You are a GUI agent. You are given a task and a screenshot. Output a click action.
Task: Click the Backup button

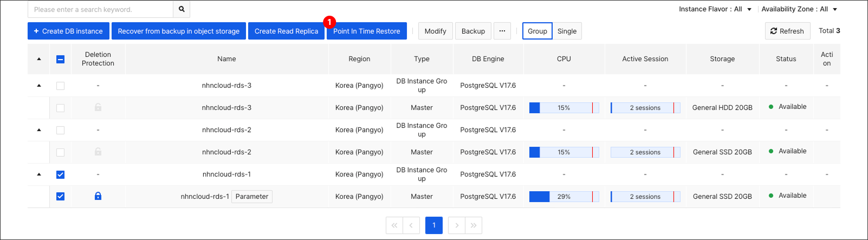click(x=474, y=31)
